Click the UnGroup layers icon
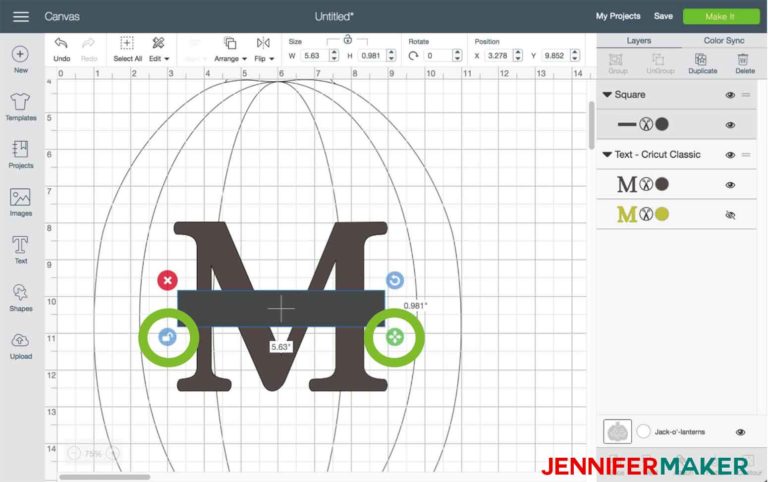The width and height of the screenshot is (768, 482). (x=660, y=63)
